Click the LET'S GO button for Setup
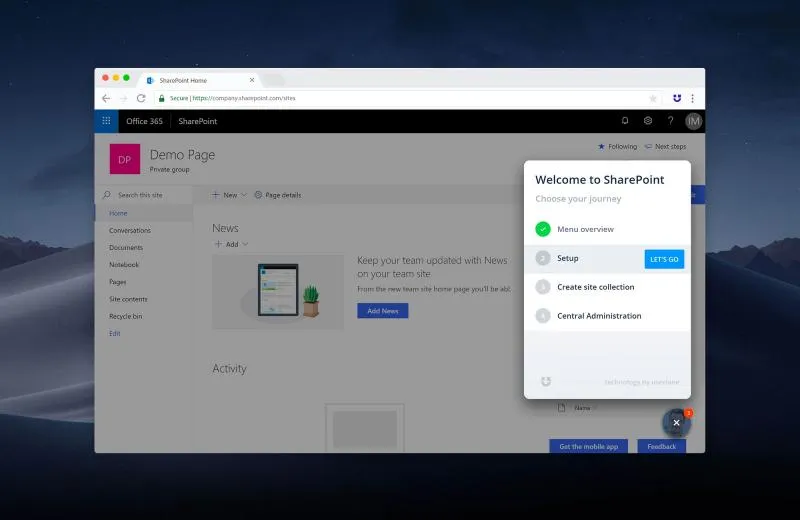800x520 pixels. point(664,259)
